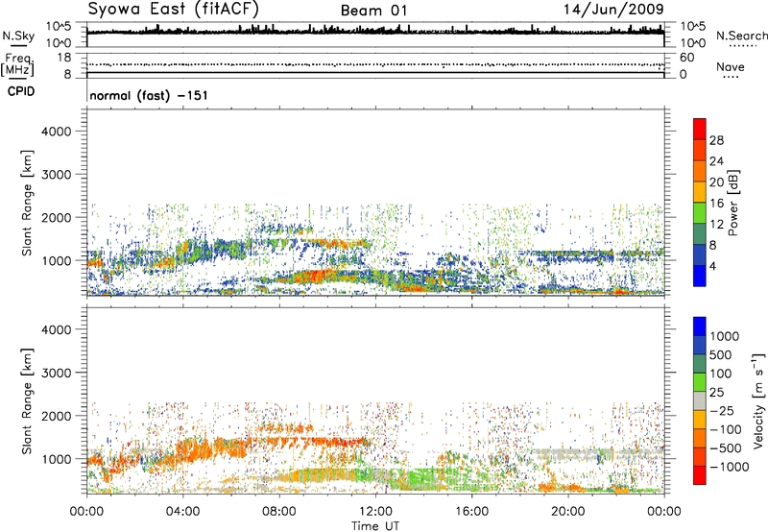Click the "normal (fast) -151" mode text

pyautogui.click(x=149, y=95)
